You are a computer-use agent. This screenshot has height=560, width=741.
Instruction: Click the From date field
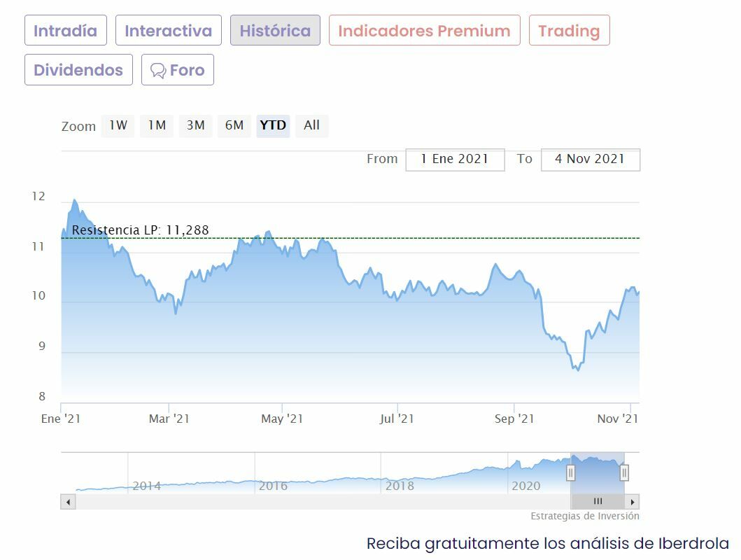[x=455, y=159]
